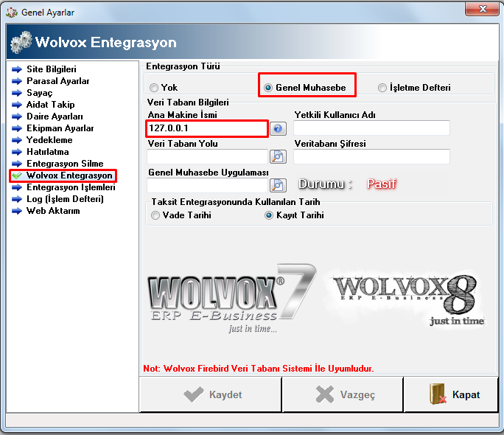Image resolution: width=504 pixels, height=435 pixels.
Task: Click arrow icon beside Entegrasyon Silme
Action: coord(17,164)
